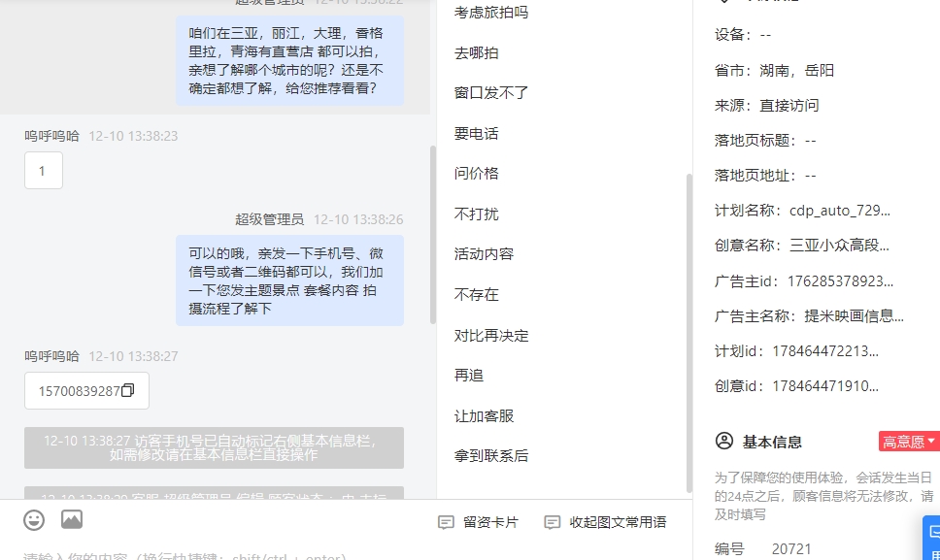
Task: Click the icon beside 收起图文常用语
Action: pos(553,522)
